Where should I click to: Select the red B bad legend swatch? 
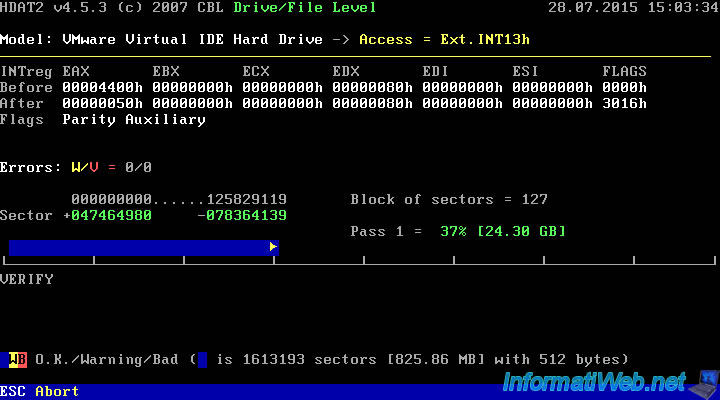22,360
